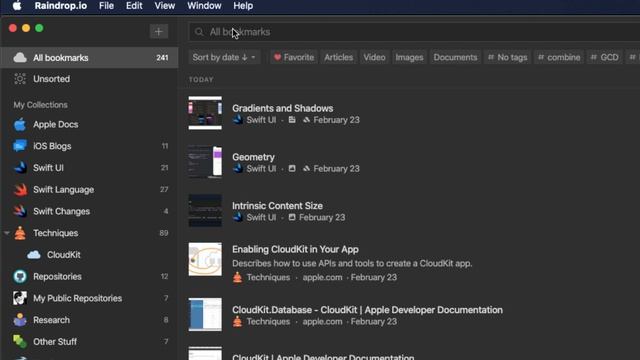Click Techniques label under Enabling CloudKit

point(268,277)
